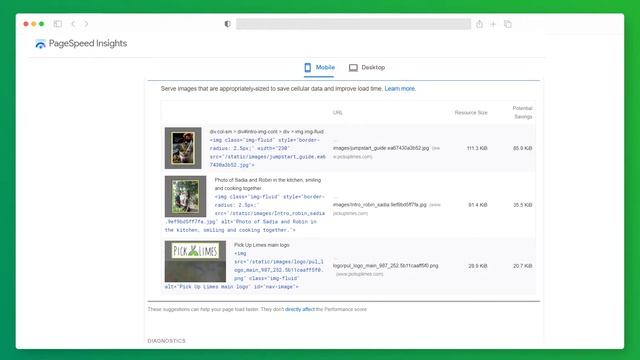Click the red window close button
Image resolution: width=640 pixels, height=360 pixels.
point(26,24)
